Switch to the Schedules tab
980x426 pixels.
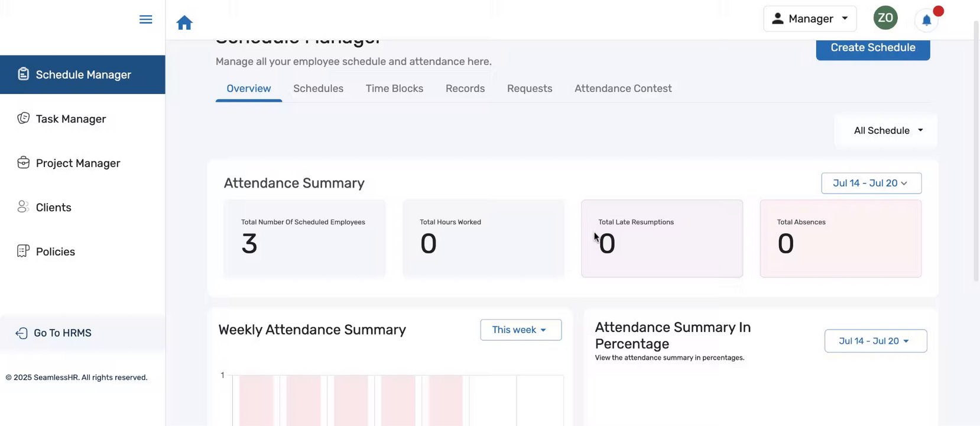(x=318, y=89)
